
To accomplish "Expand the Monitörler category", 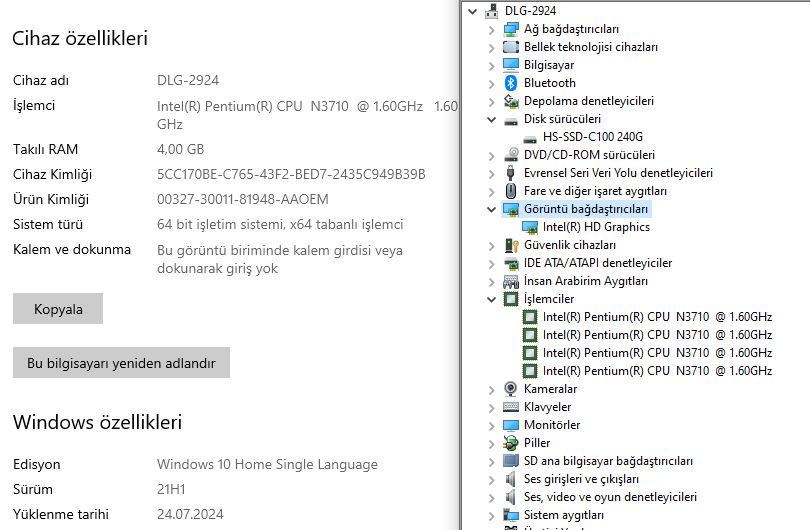I will click(491, 426).
